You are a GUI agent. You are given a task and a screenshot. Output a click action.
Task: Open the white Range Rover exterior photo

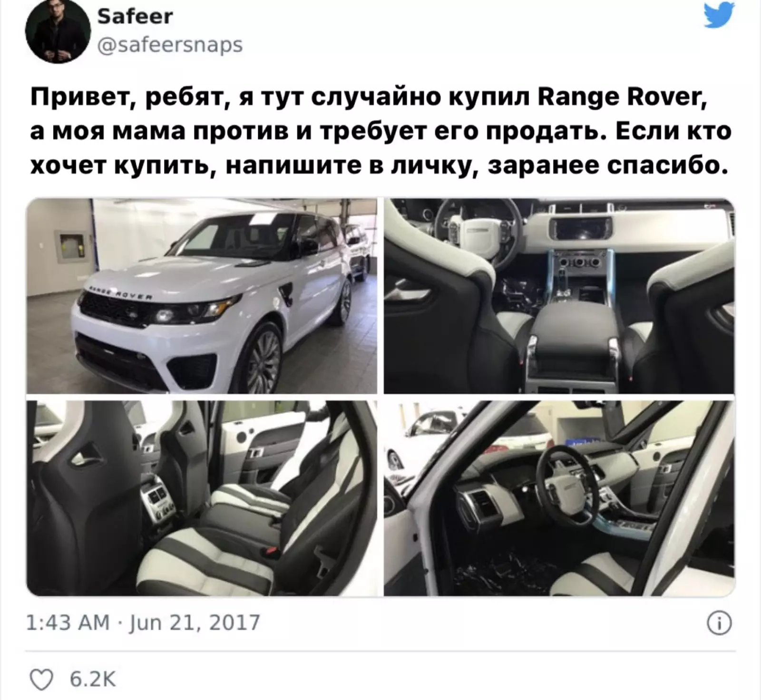tap(202, 296)
